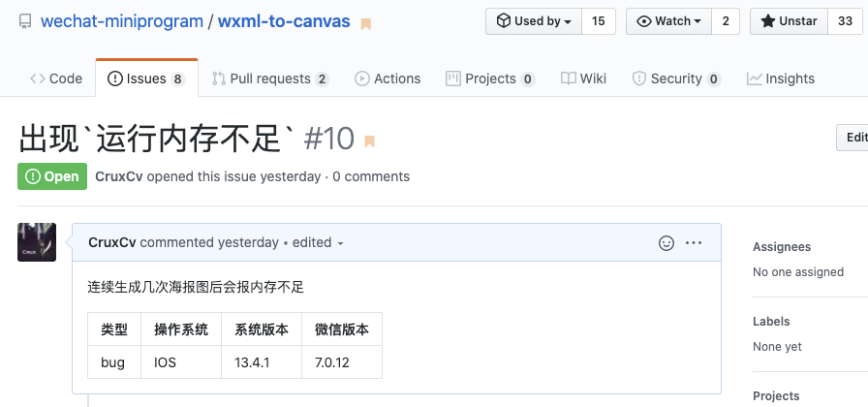Switch to the Wiki tab

click(583, 78)
